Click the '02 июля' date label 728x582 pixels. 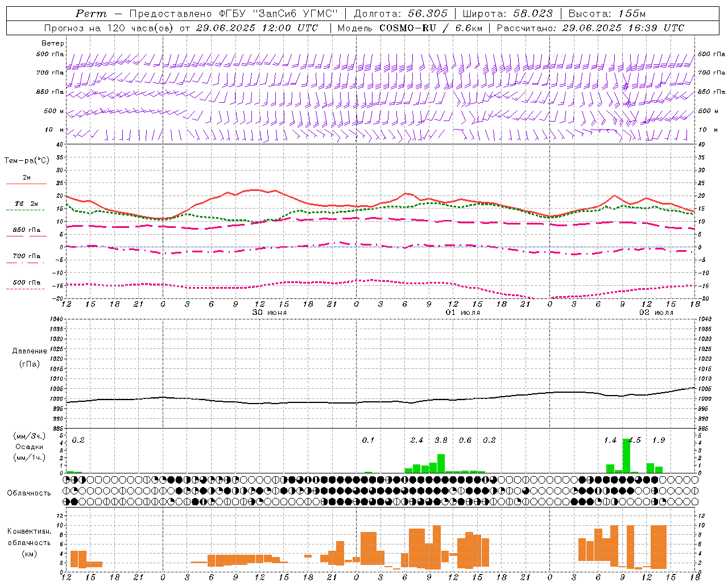click(x=656, y=313)
